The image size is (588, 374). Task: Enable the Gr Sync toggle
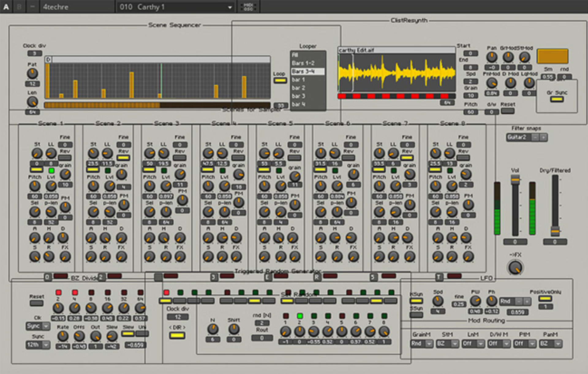(x=556, y=99)
